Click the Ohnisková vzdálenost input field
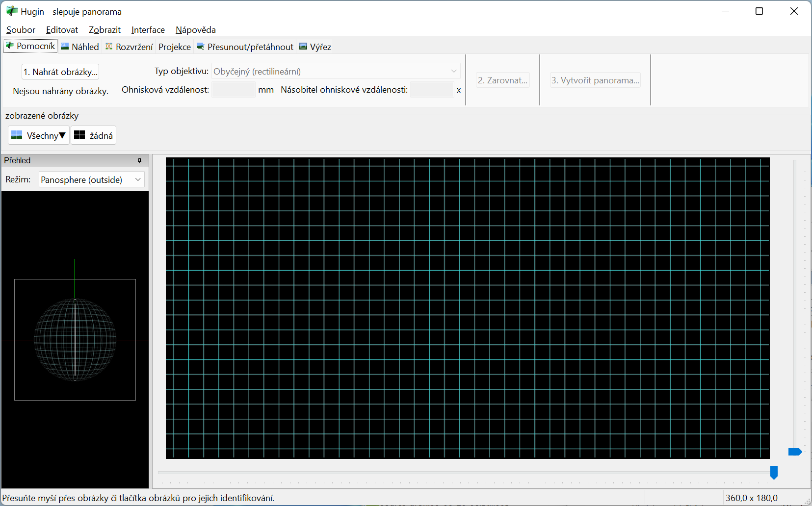 point(234,90)
